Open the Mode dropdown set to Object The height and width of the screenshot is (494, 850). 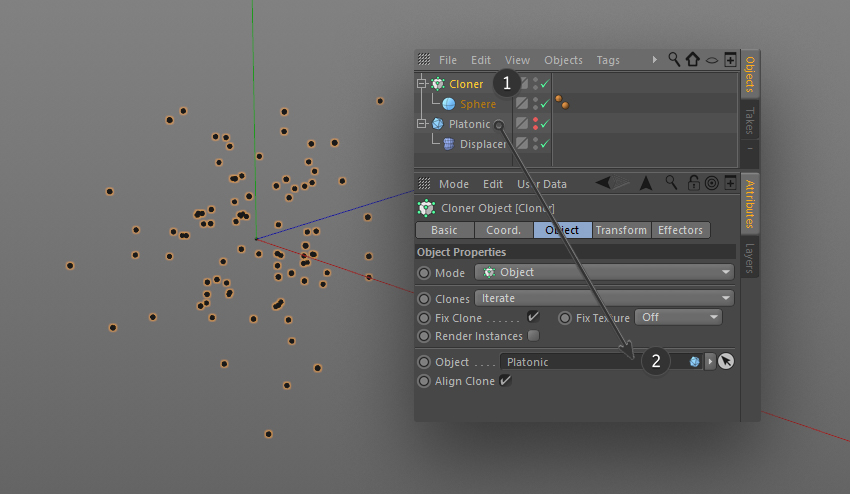point(604,272)
